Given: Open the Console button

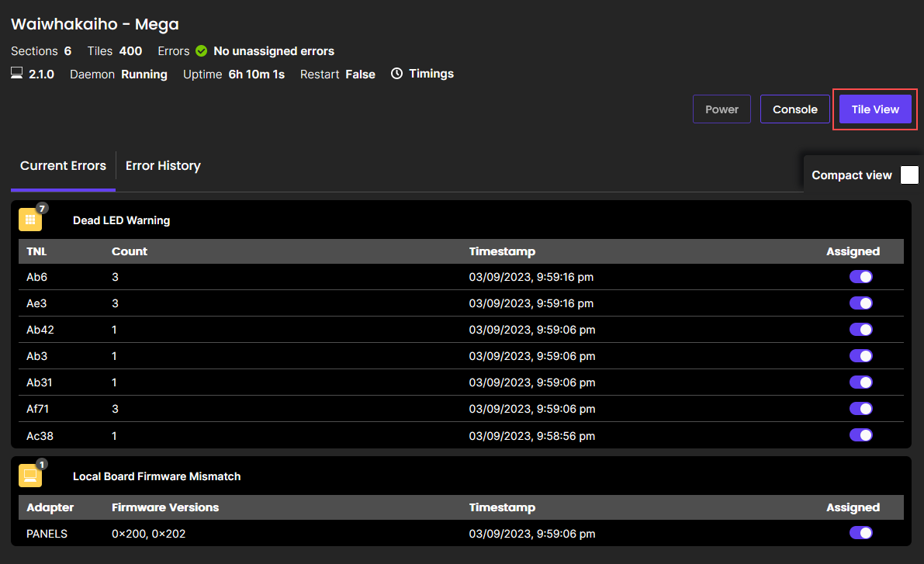Looking at the screenshot, I should pos(795,109).
